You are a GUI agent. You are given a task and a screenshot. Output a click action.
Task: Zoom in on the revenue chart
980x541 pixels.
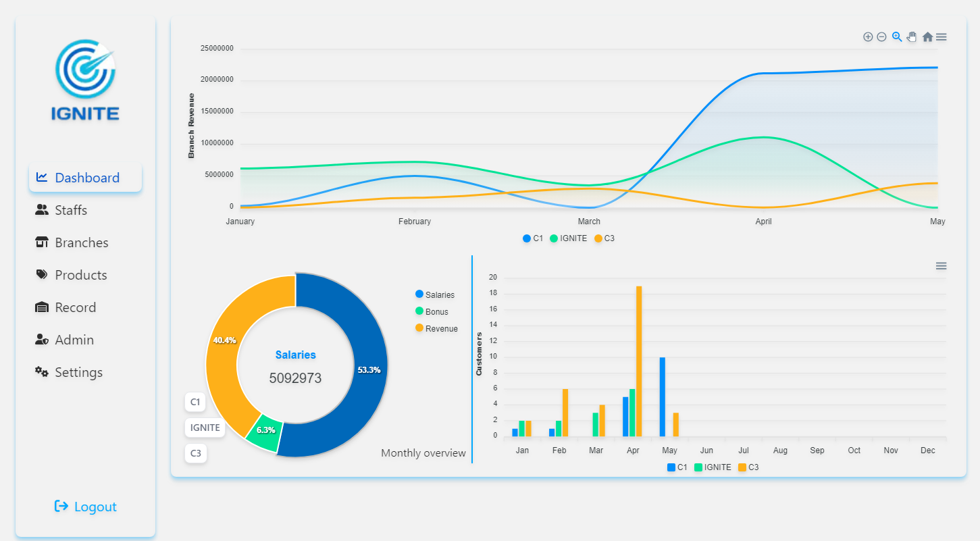(x=868, y=37)
